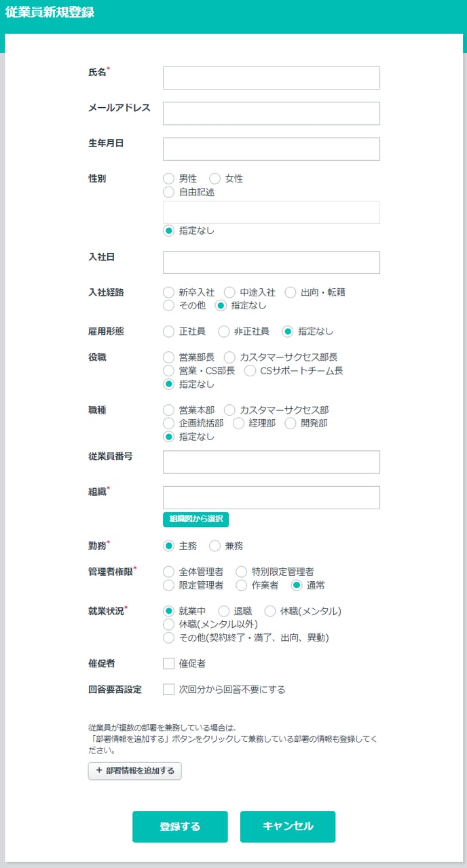This screenshot has width=467, height=868.
Task: Select 開発部 job type radio
Action: click(x=291, y=423)
